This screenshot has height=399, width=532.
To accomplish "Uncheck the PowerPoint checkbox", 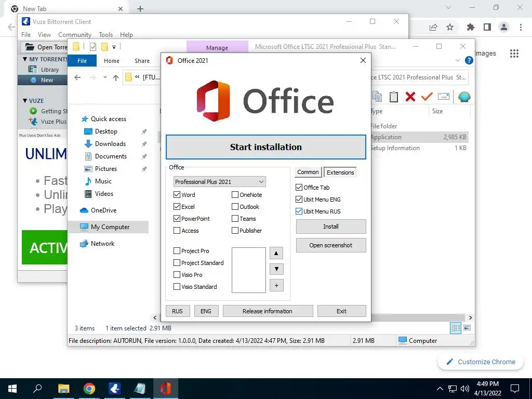I will 177,219.
